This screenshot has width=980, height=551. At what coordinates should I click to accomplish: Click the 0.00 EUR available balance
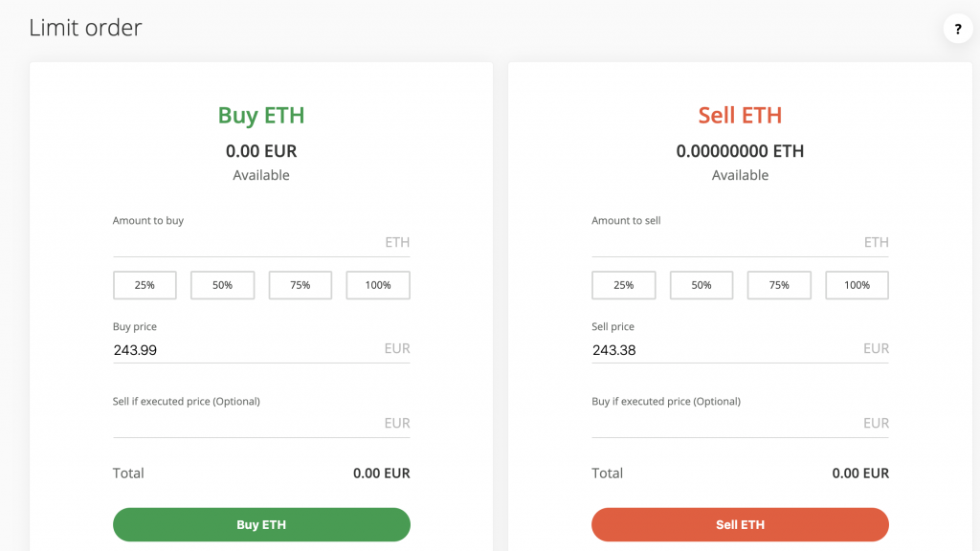coord(261,151)
